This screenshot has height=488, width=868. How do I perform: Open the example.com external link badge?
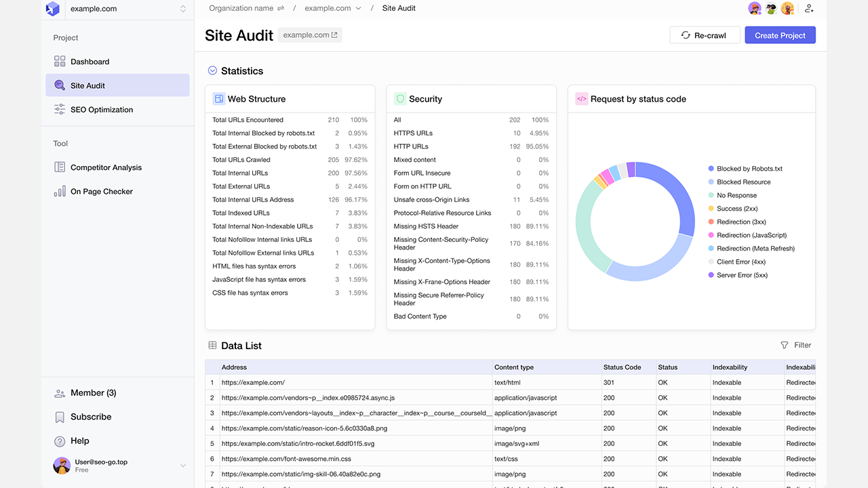coord(310,35)
